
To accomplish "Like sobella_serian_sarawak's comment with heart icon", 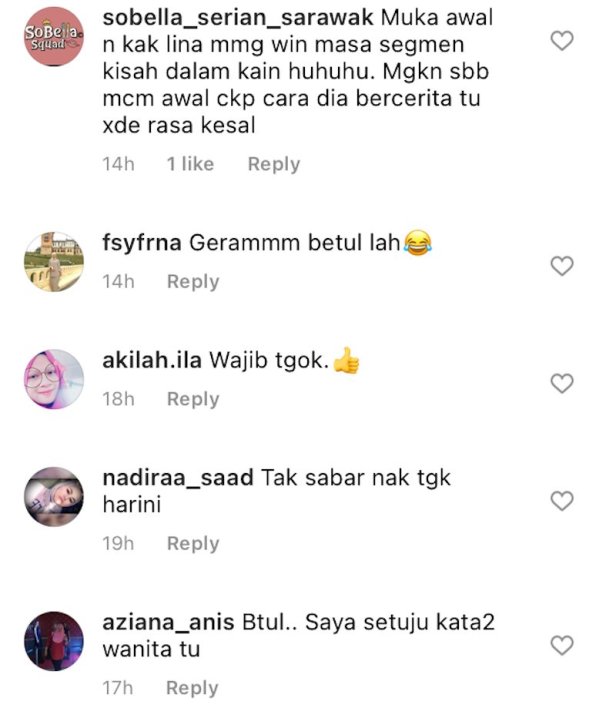I will click(562, 41).
